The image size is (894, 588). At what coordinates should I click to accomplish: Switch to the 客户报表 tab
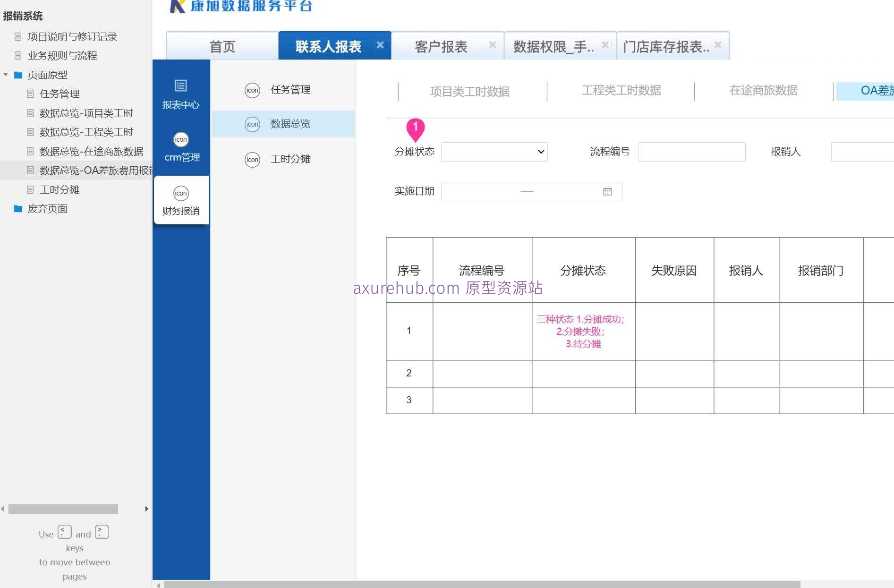tap(448, 46)
